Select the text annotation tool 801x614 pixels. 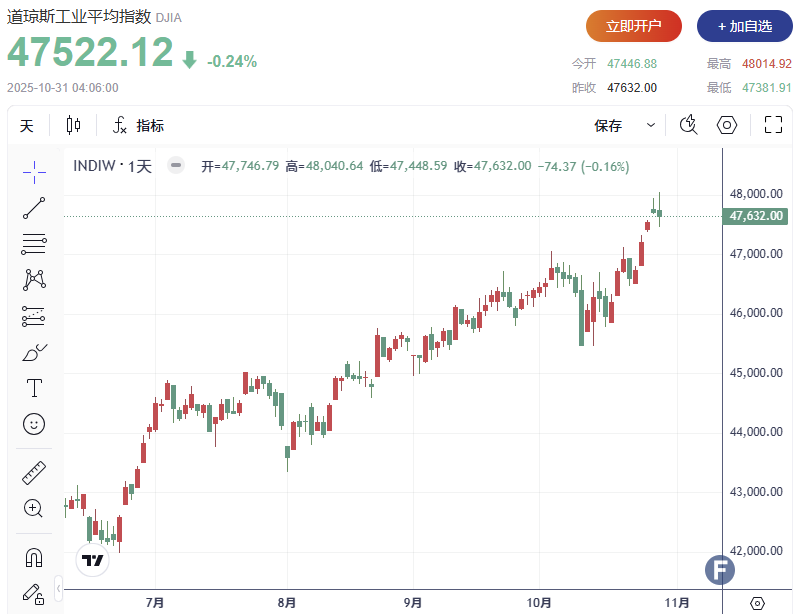pyautogui.click(x=34, y=388)
